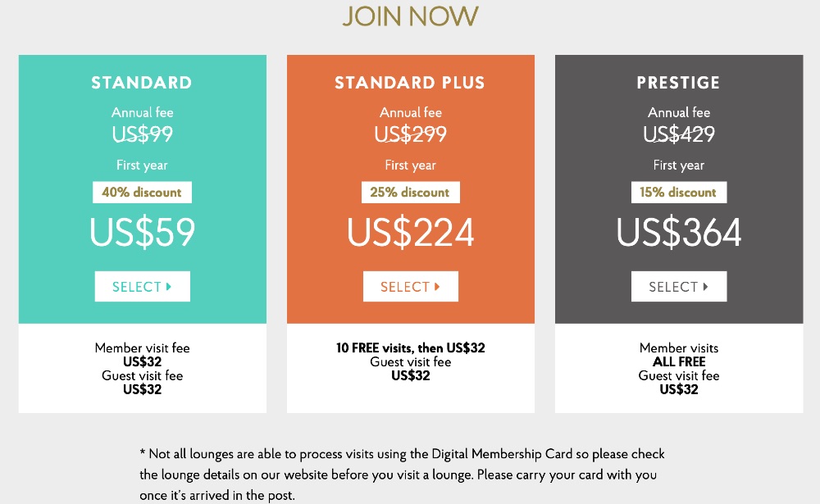Click the PRESTIGE card title
The image size is (820, 504).
point(678,83)
